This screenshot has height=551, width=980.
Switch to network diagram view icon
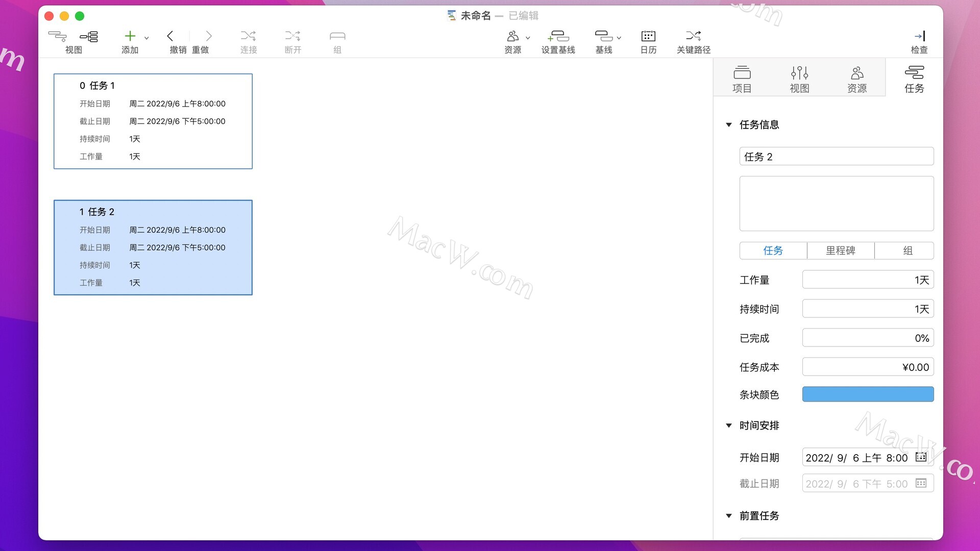[89, 36]
